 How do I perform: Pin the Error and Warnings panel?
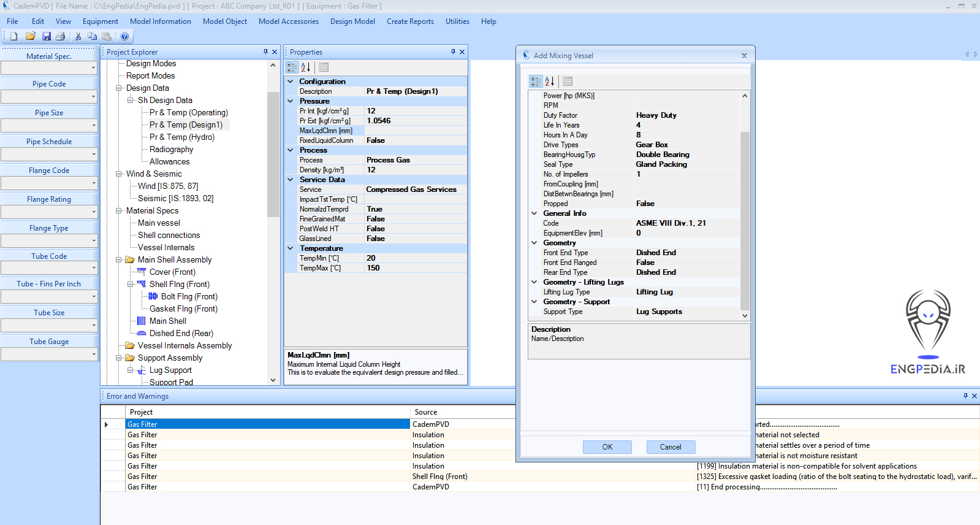965,396
